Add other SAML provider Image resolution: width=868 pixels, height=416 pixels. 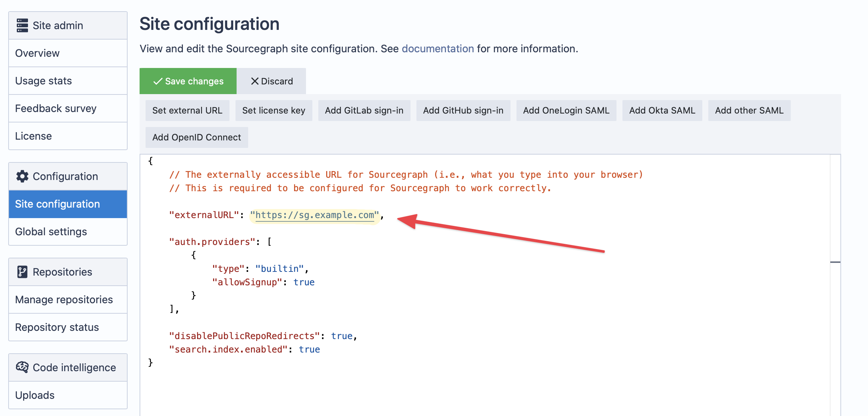click(x=749, y=111)
